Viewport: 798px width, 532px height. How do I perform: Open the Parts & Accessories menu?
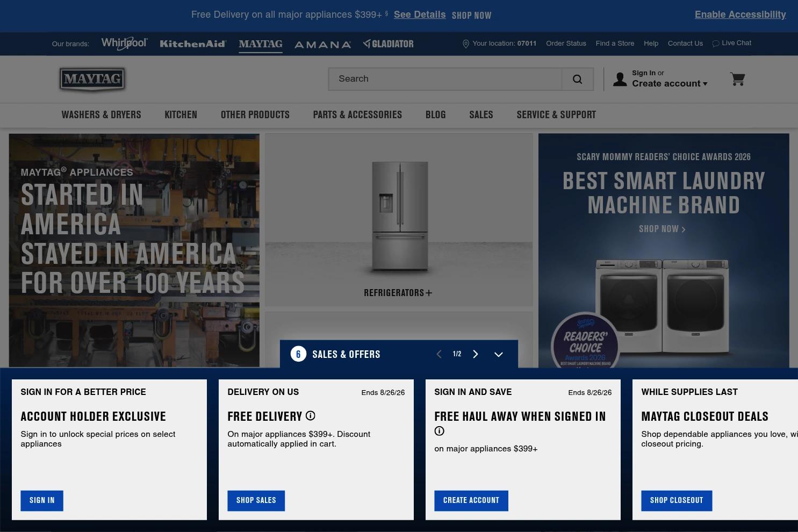(x=357, y=114)
